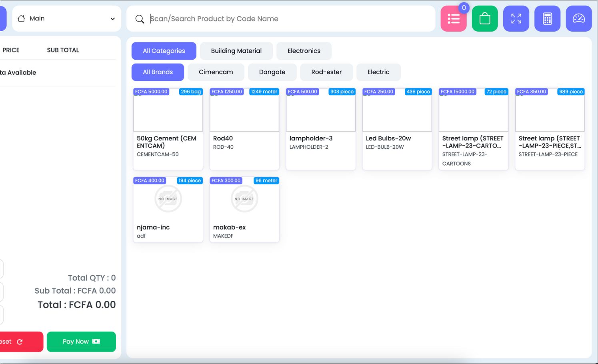Click the home icon beside Main
The width and height of the screenshot is (598, 364).
[x=22, y=18]
